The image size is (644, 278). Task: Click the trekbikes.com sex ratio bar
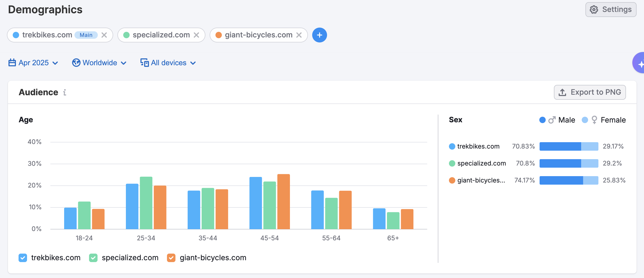pos(569,146)
